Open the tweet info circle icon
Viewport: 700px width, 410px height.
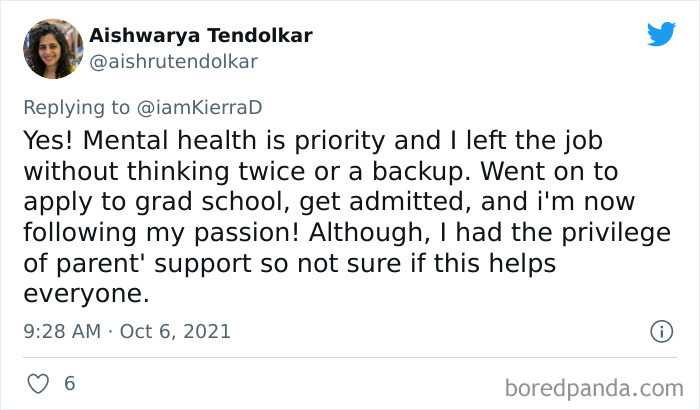tap(660, 331)
